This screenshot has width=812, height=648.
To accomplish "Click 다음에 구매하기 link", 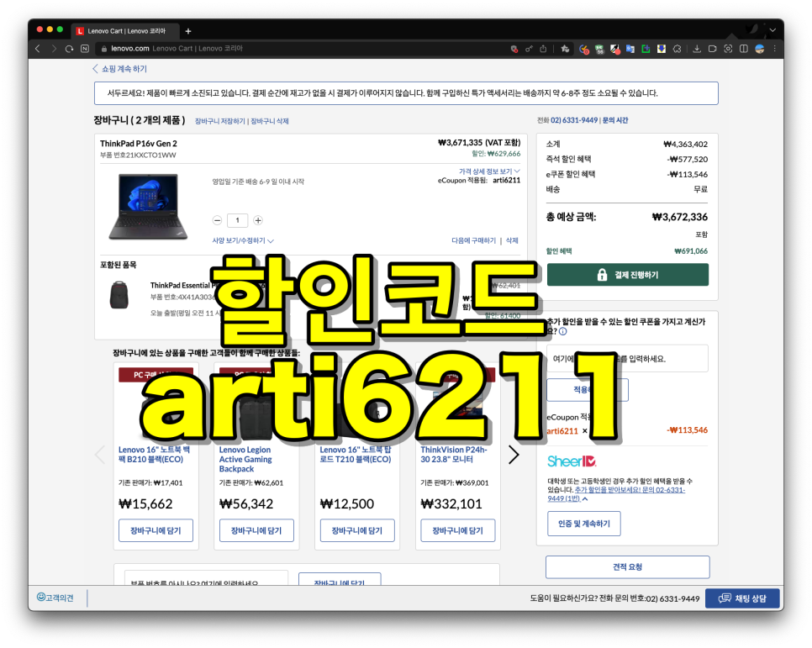I will 473,241.
